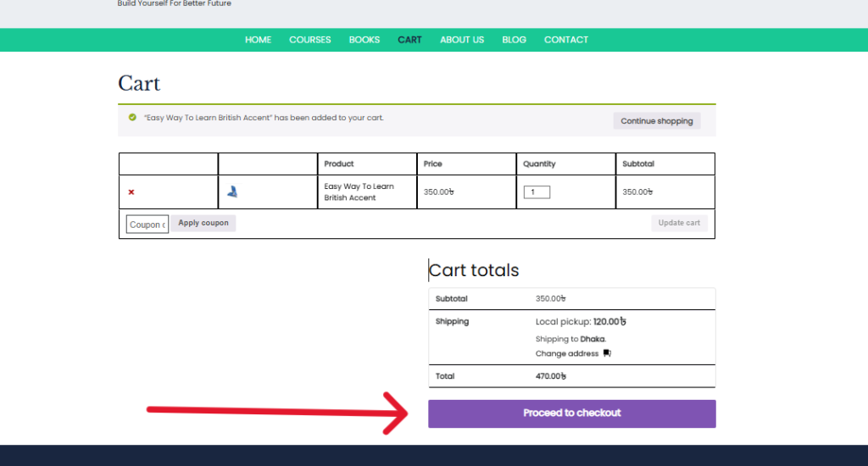Image resolution: width=868 pixels, height=466 pixels.
Task: Select the CART menu item
Action: (x=409, y=40)
